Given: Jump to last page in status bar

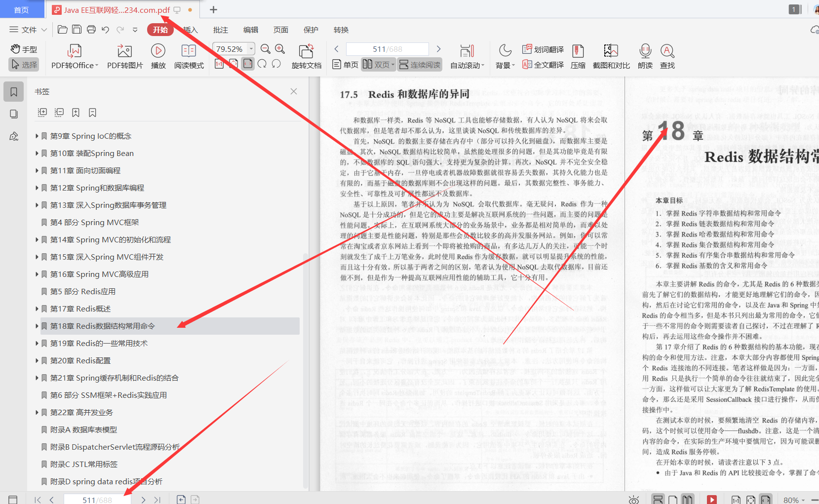Looking at the screenshot, I should (x=157, y=500).
